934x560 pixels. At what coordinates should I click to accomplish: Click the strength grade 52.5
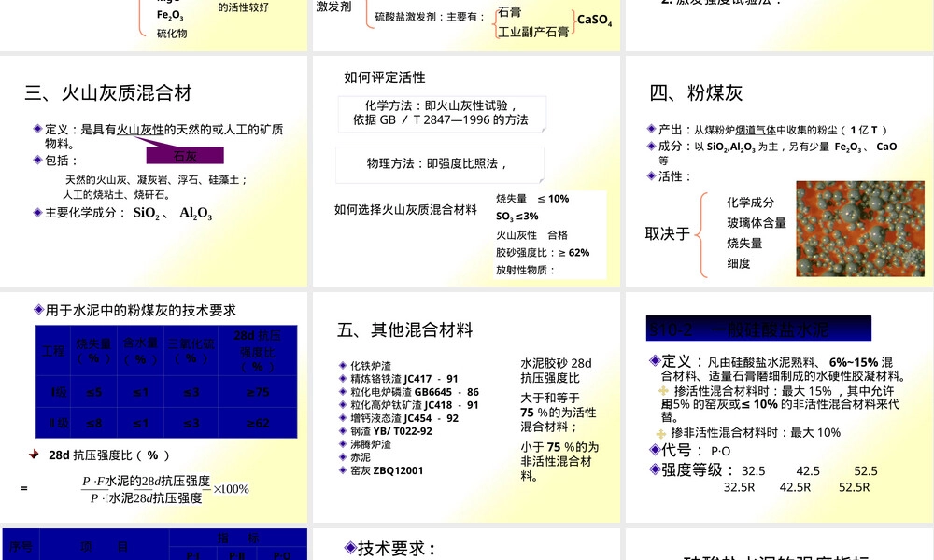866,471
